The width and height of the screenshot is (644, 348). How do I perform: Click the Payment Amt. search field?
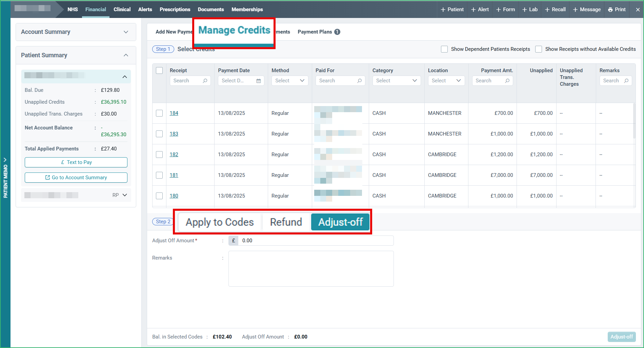pyautogui.click(x=492, y=81)
